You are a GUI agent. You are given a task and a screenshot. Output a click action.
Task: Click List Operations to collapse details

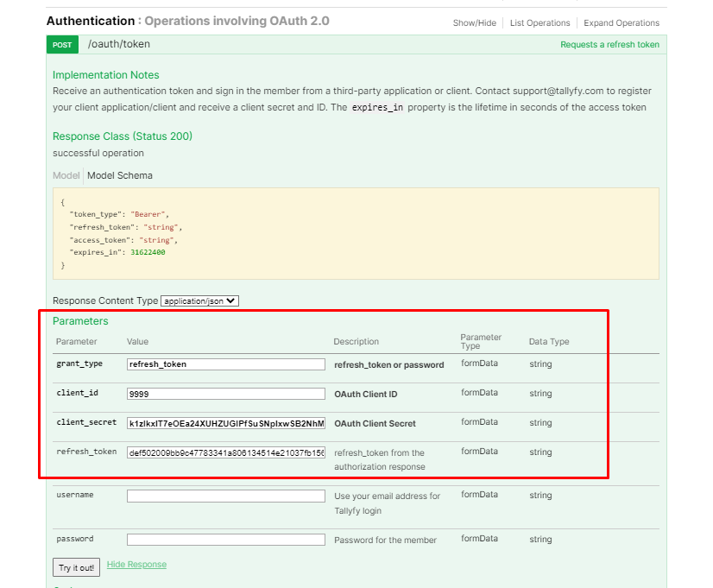tap(539, 23)
